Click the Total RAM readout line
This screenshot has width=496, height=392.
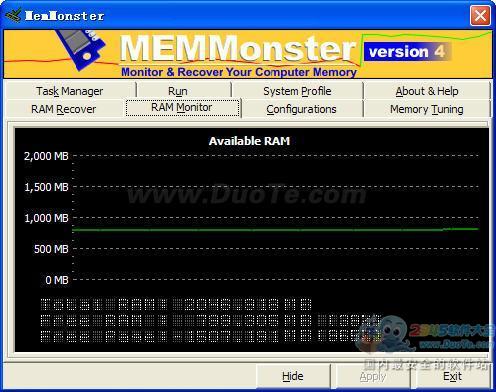176,304
